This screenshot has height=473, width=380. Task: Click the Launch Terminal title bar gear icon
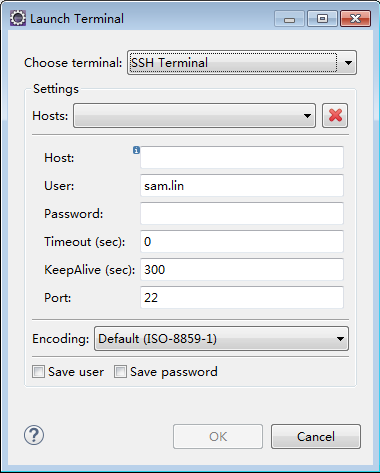(x=18, y=18)
